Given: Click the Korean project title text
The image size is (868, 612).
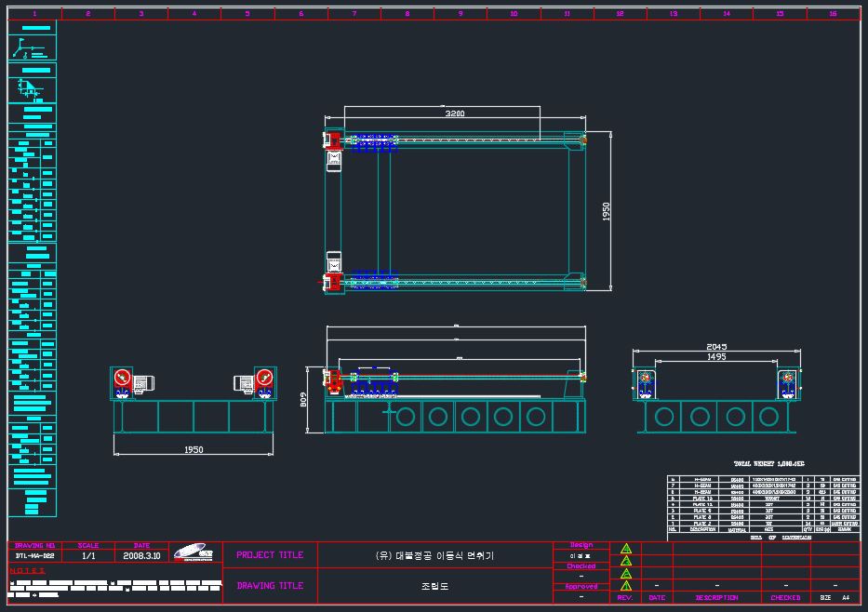Looking at the screenshot, I should click(x=434, y=555).
